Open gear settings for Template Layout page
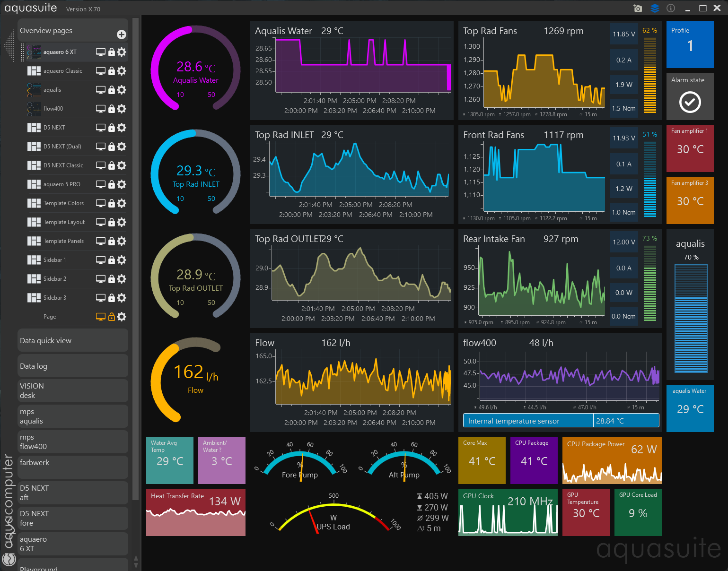 pos(122,222)
